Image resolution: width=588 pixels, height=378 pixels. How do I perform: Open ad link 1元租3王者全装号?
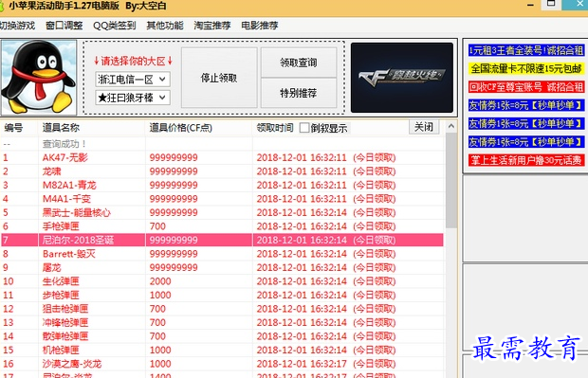click(x=526, y=50)
